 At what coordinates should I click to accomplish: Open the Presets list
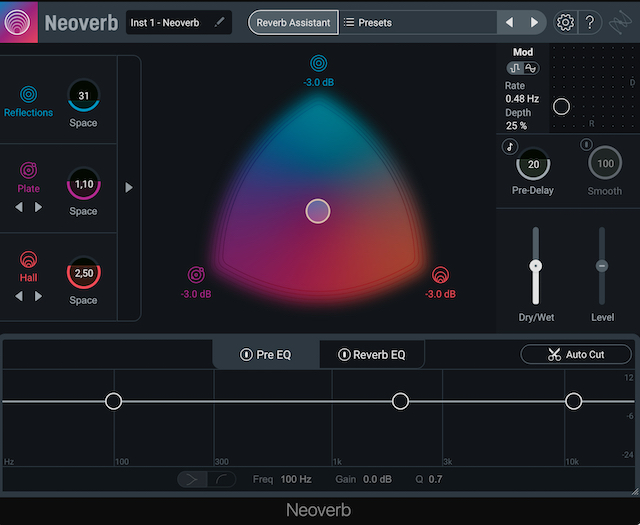[368, 22]
